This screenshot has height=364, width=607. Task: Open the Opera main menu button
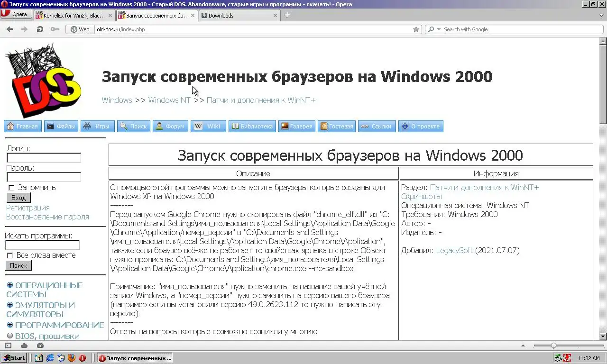[16, 14]
